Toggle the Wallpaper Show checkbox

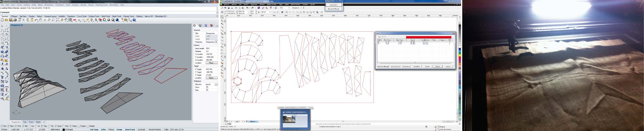pyautogui.click(x=207, y=87)
